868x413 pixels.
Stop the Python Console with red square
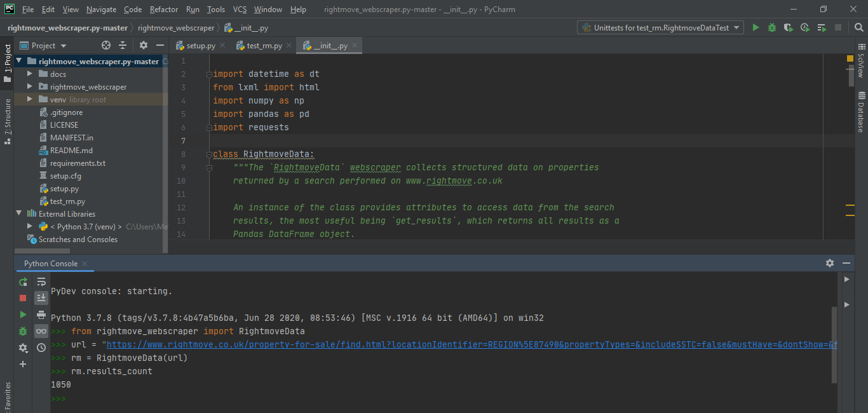pyautogui.click(x=23, y=298)
